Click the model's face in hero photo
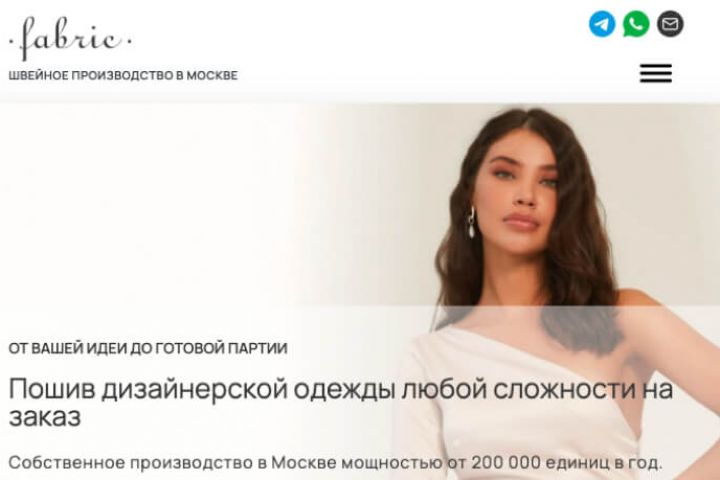The width and height of the screenshot is (720, 480). [519, 193]
